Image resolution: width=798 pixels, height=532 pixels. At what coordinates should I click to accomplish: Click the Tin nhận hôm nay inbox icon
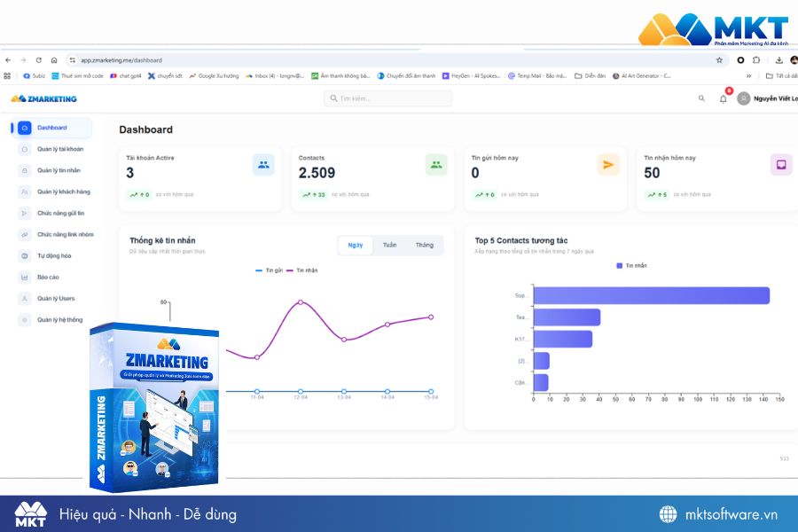coord(781,165)
